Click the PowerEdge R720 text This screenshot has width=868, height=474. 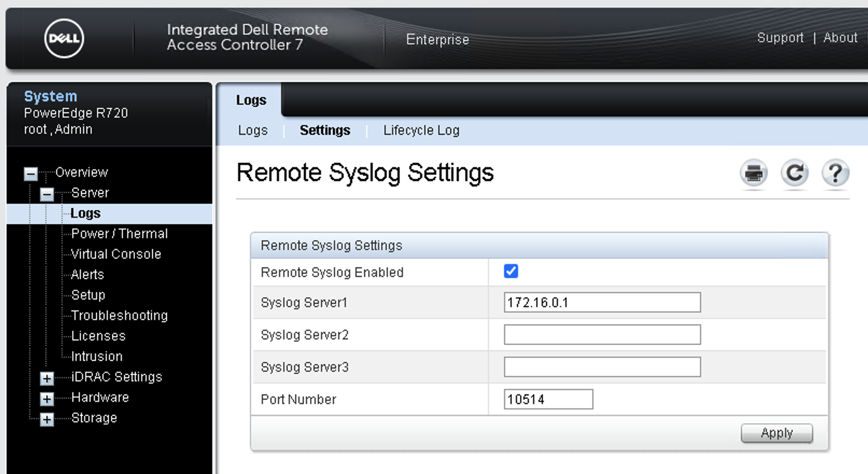76,113
